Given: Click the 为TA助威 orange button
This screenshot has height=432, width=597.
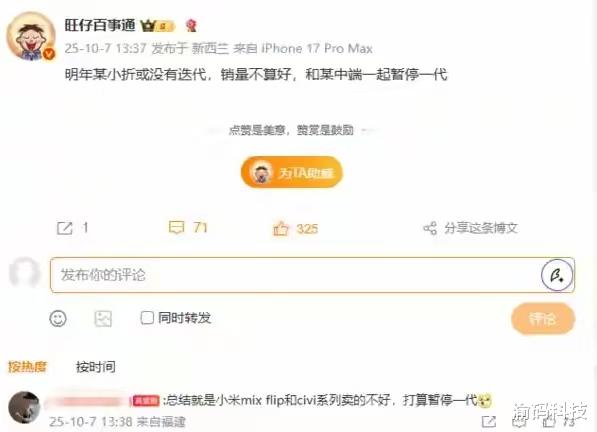Looking at the screenshot, I should pyautogui.click(x=292, y=172).
